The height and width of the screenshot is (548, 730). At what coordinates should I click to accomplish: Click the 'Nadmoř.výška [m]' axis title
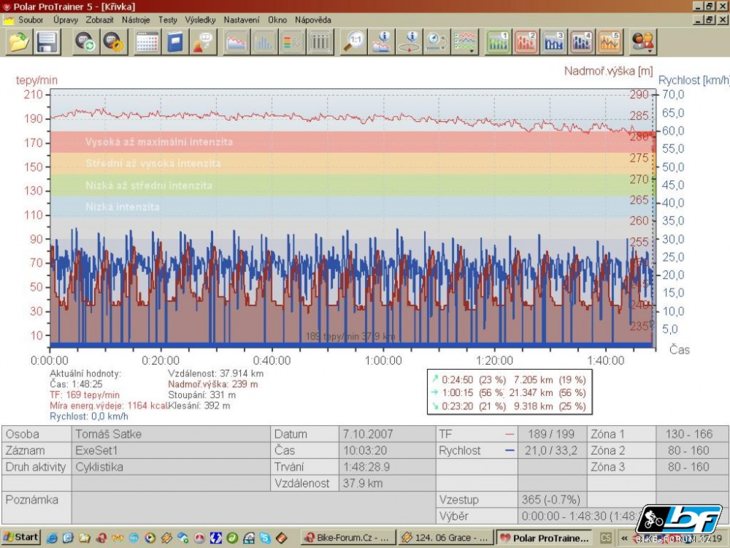click(608, 71)
